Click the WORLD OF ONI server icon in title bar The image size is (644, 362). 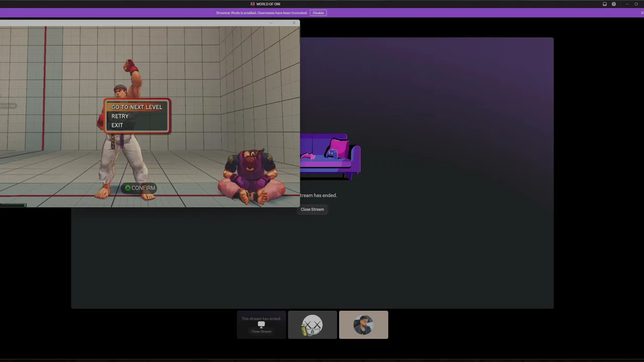pos(253,4)
